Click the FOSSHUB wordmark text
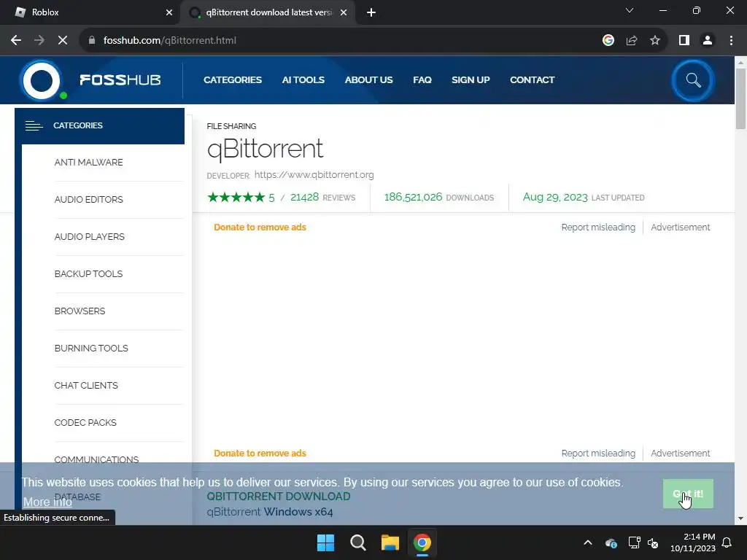The height and width of the screenshot is (560, 747). [x=120, y=80]
